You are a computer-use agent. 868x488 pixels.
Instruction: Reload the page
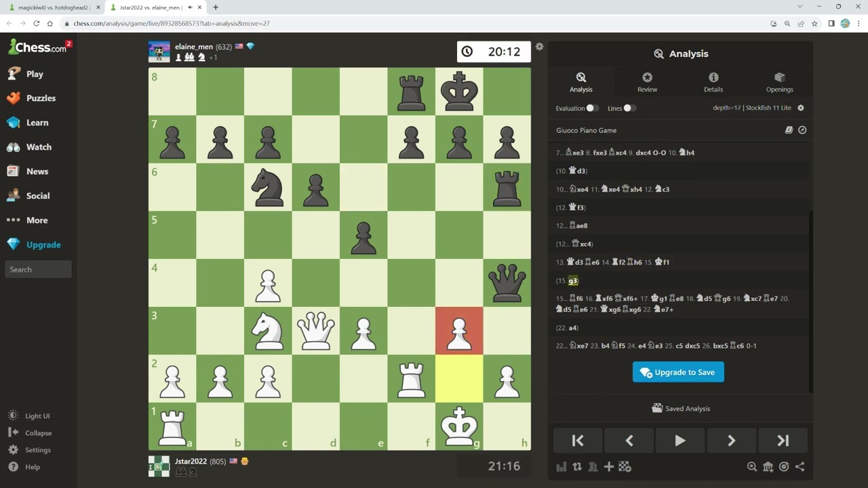pos(36,23)
